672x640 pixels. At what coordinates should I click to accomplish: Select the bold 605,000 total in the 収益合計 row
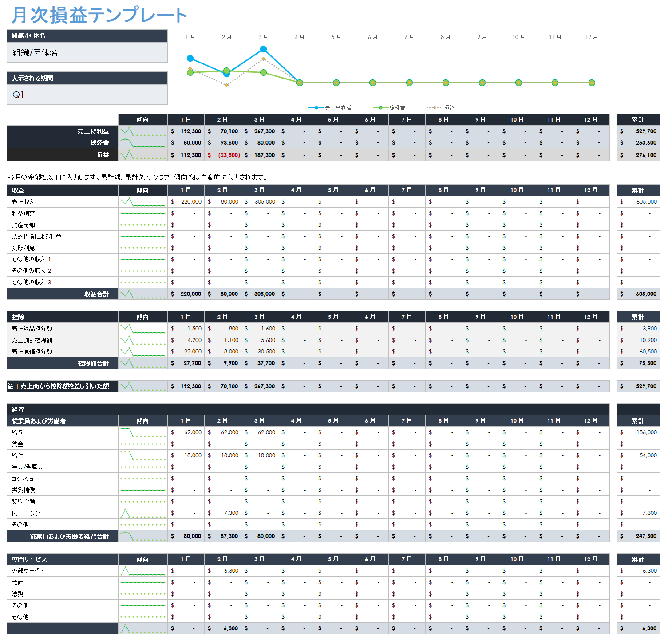click(x=638, y=294)
